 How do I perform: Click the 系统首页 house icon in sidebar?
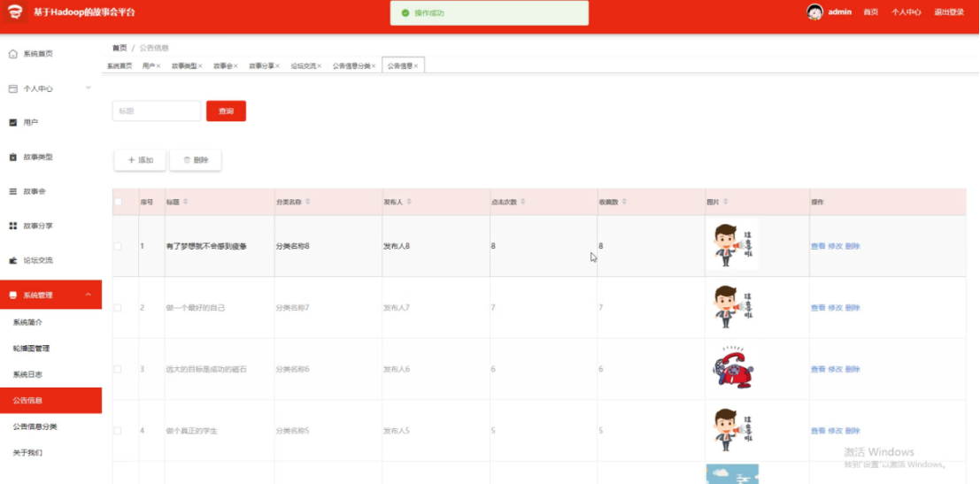click(13, 54)
